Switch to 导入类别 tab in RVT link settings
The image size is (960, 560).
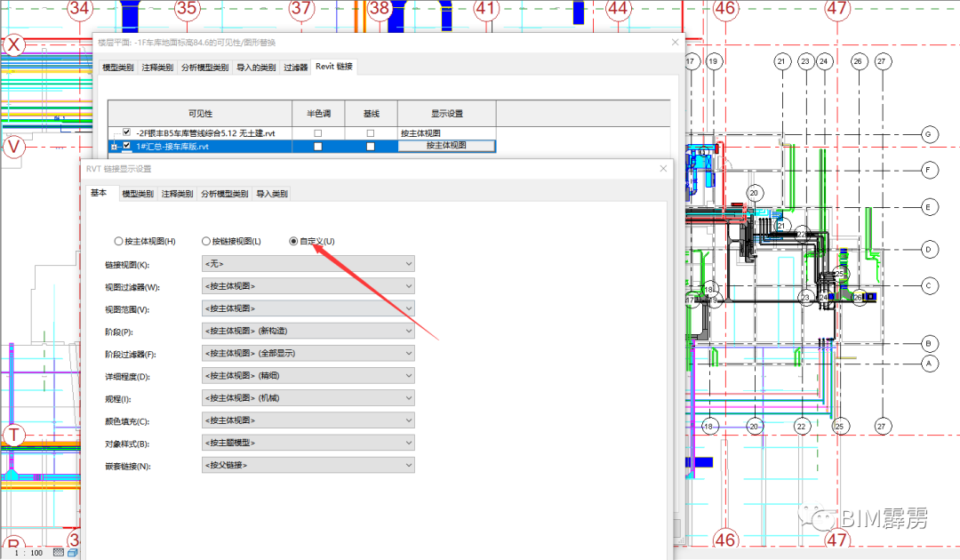(272, 194)
